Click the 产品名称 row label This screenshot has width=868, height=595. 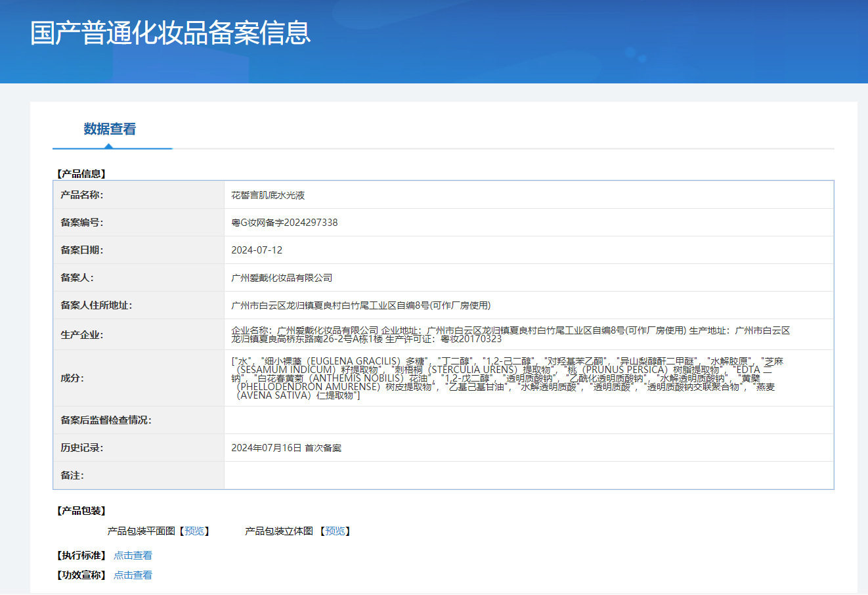coord(82,195)
